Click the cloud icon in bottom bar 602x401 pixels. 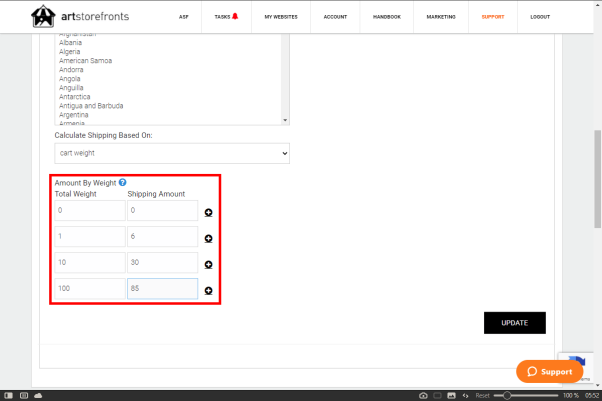point(37,395)
